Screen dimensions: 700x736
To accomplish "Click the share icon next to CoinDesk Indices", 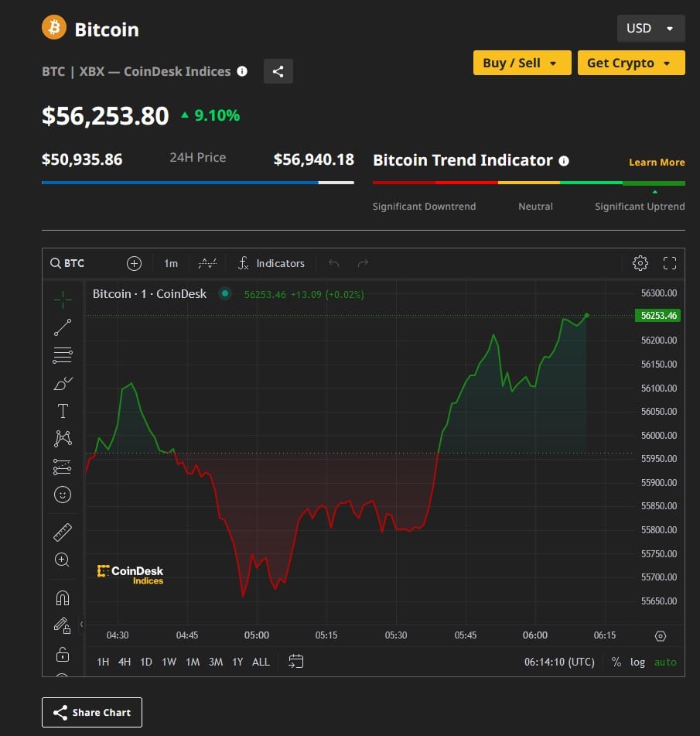I will 278,71.
